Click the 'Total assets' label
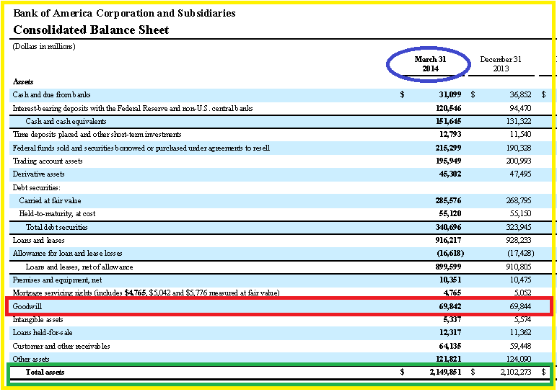Viewport: 557px width, 392px height. point(45,373)
